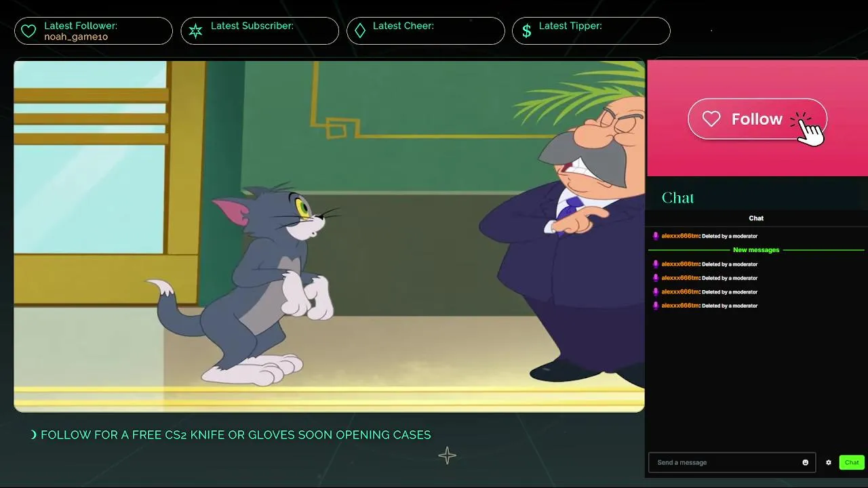Click FOLLOW FOR A FREE CS2 KNIFE banner text
The height and width of the screenshot is (488, 868).
[x=235, y=435]
